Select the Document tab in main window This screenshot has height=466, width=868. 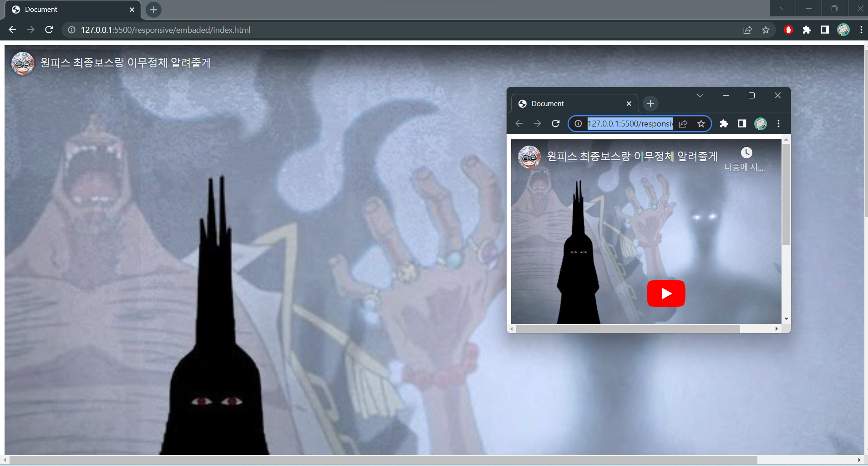(73, 10)
